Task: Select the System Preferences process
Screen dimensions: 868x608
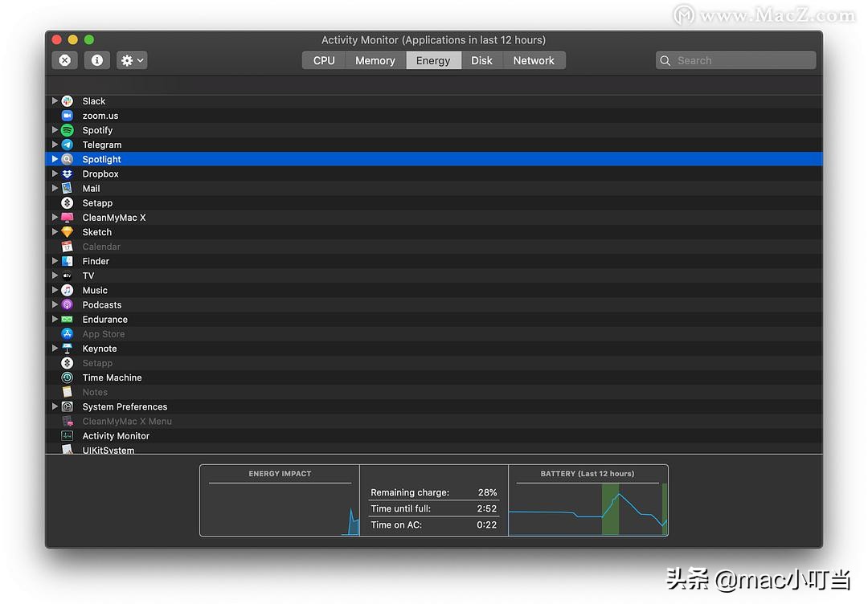Action: coord(125,406)
